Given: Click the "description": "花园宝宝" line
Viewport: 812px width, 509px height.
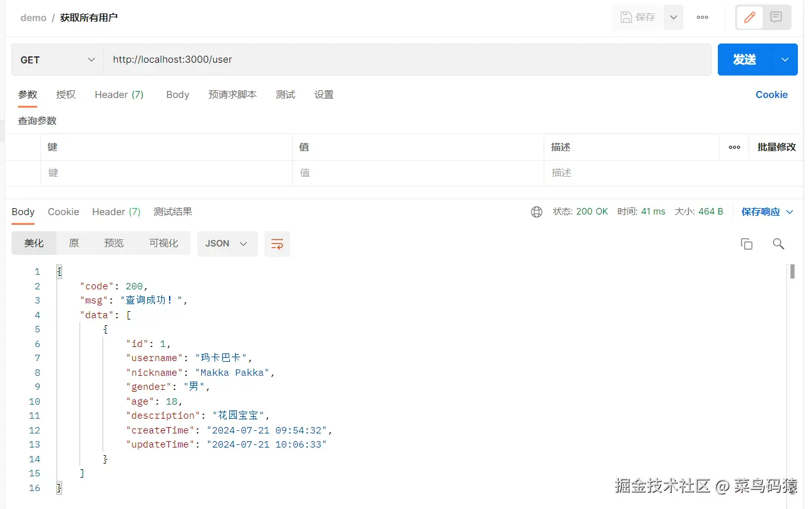Looking at the screenshot, I should [198, 416].
